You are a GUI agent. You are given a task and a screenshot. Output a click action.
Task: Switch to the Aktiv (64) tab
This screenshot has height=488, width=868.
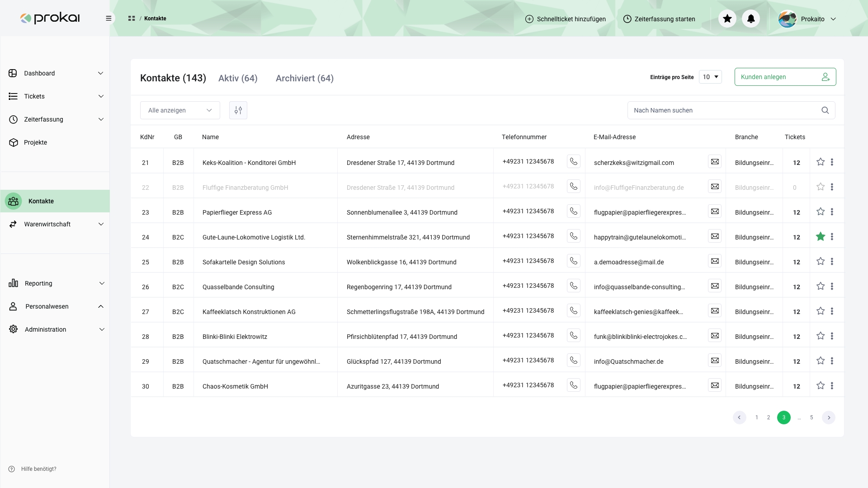(x=238, y=78)
